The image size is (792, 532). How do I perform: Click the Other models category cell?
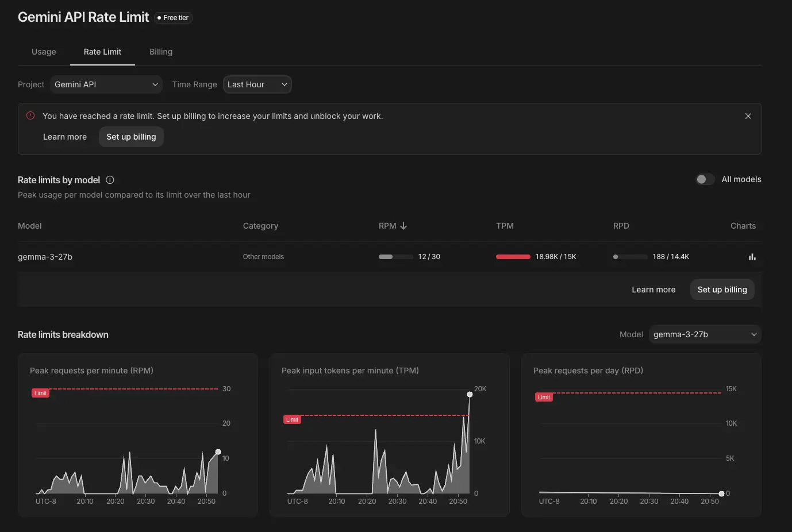coord(263,257)
